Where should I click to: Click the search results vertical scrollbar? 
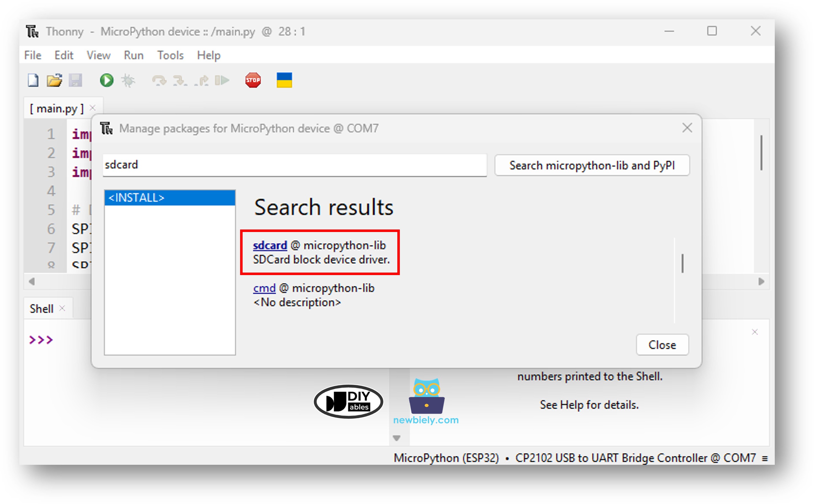[682, 263]
